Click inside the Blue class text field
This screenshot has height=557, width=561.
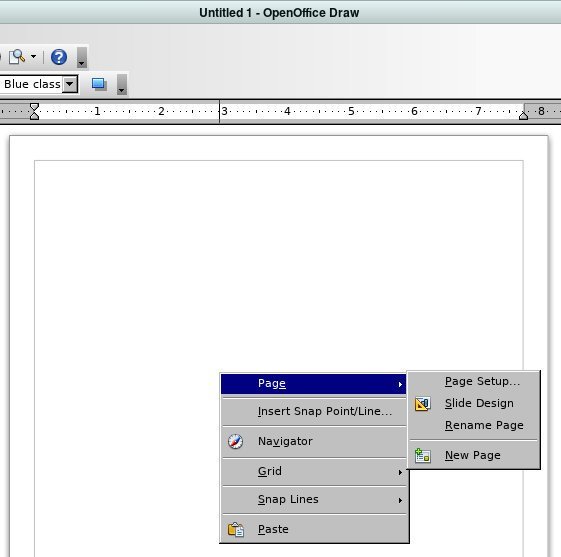(31, 84)
